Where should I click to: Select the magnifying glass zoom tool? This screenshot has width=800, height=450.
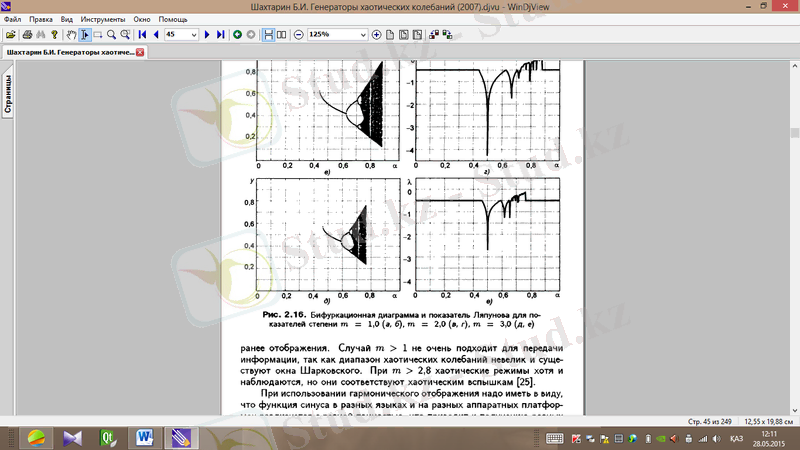tap(111, 34)
